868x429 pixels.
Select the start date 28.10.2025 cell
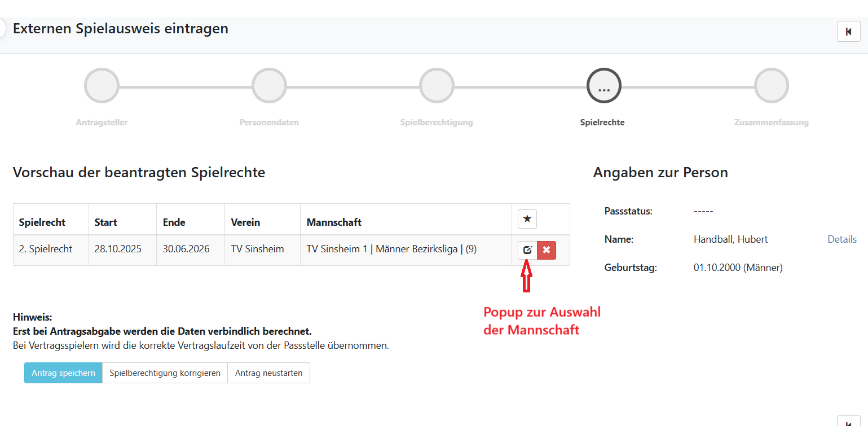click(x=118, y=249)
